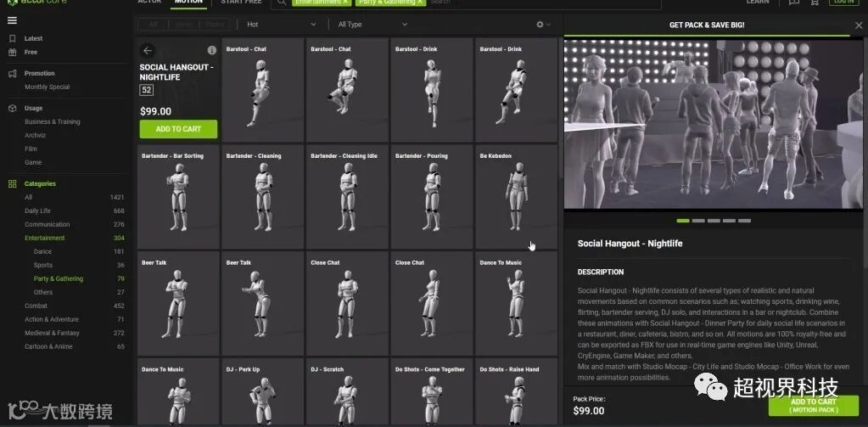Jump to the third preview slide indicator
The image size is (868, 427).
coord(714,221)
